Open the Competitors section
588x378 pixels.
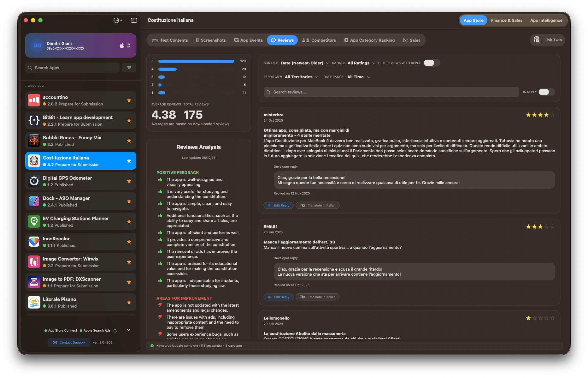319,40
